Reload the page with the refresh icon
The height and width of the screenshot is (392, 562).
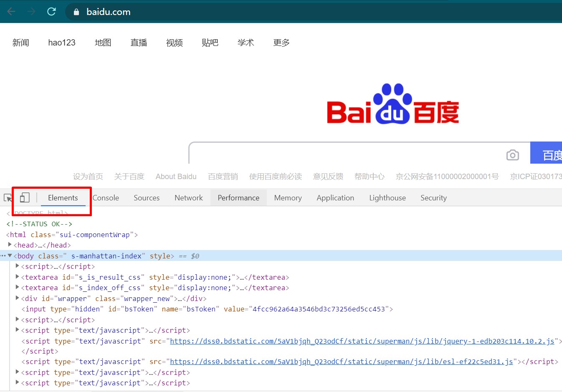[51, 12]
